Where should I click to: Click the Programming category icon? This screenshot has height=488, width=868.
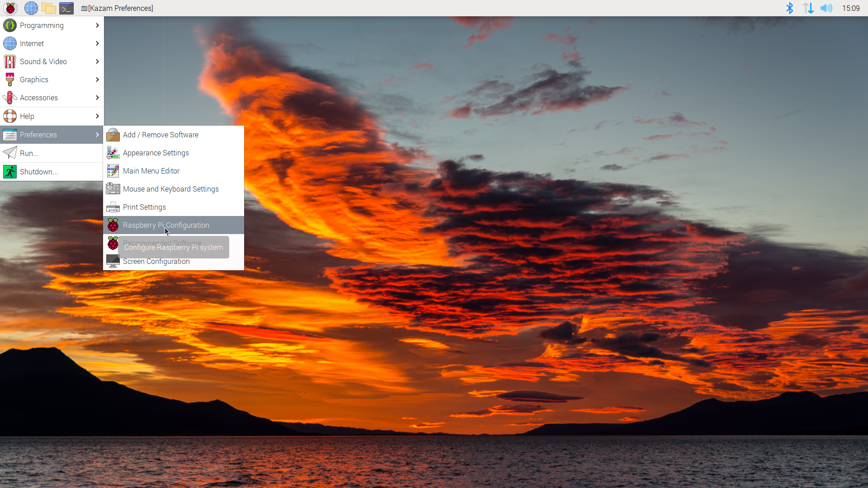(10, 25)
